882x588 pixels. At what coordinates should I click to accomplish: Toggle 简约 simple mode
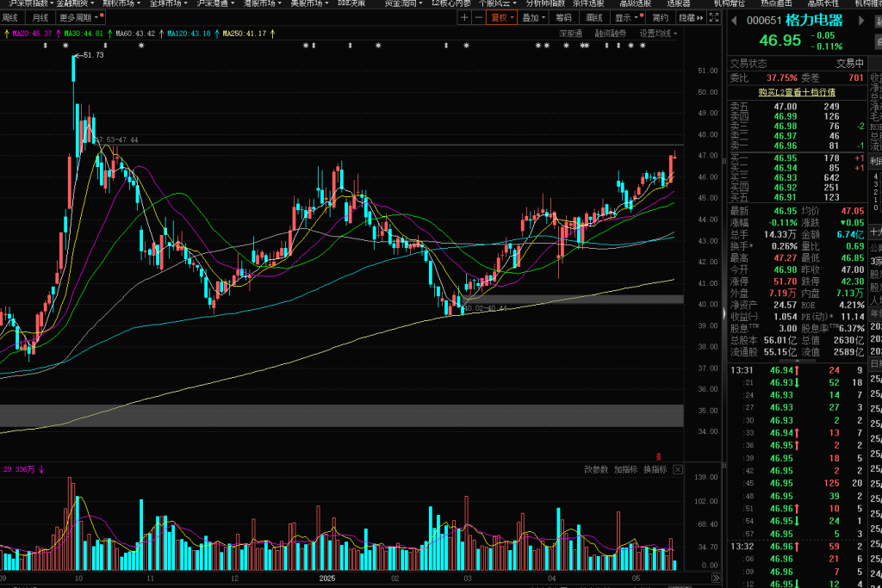(x=661, y=18)
